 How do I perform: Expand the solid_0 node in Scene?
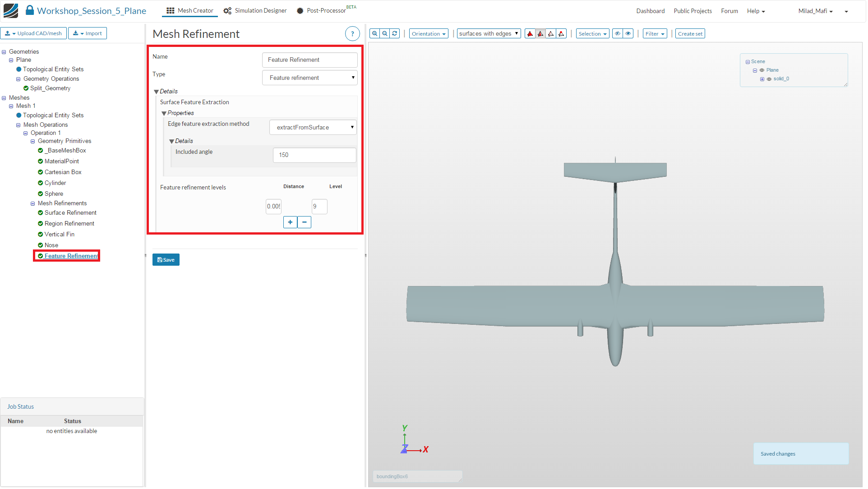(x=763, y=79)
